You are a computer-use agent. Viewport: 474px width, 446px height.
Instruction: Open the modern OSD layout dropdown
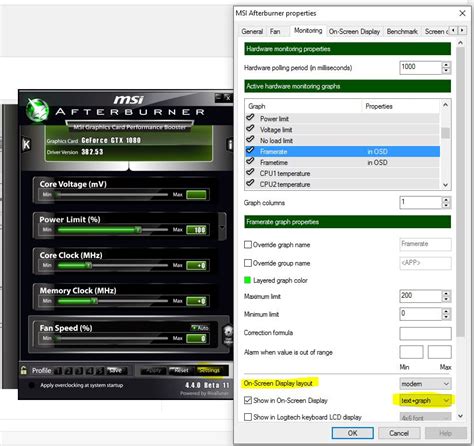425,384
